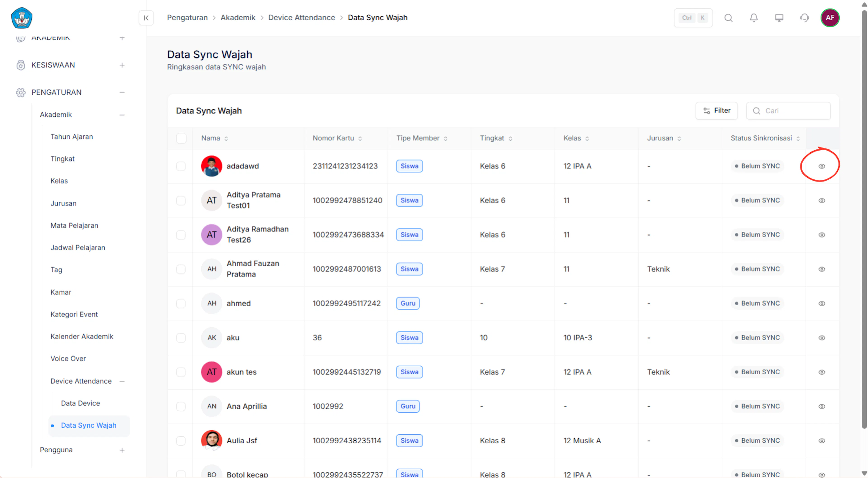Click adadawd's profile photo
Viewport: 868px width, 478px height.
click(x=211, y=166)
